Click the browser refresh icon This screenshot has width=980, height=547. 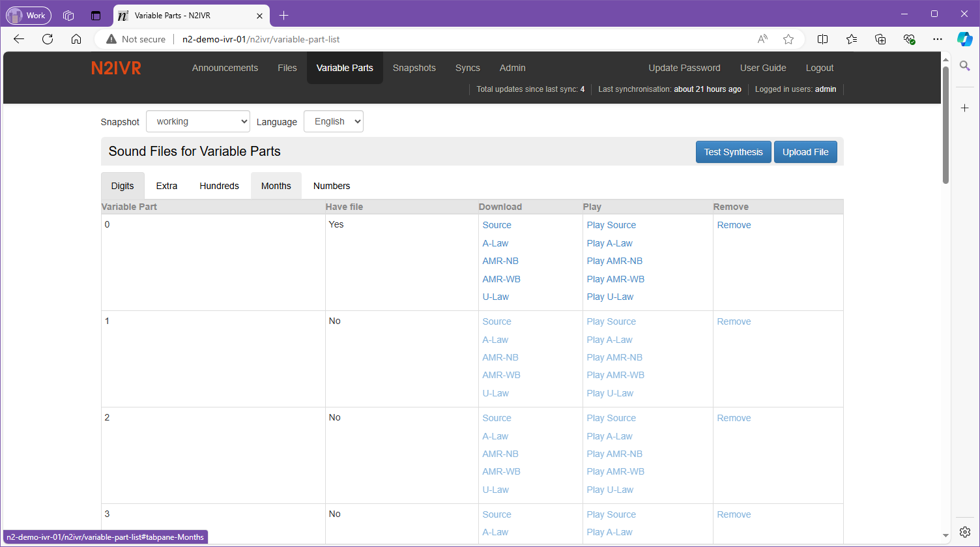[x=48, y=39]
